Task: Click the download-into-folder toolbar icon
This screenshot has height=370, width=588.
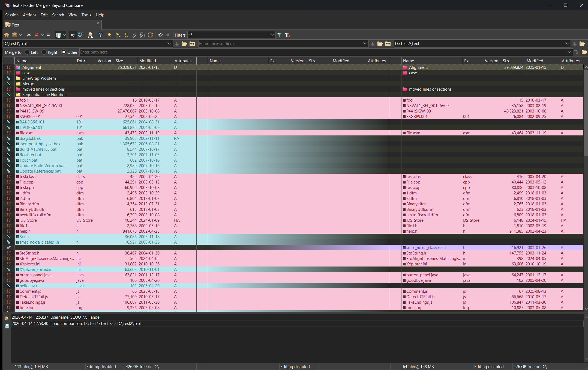Action: click(109, 35)
